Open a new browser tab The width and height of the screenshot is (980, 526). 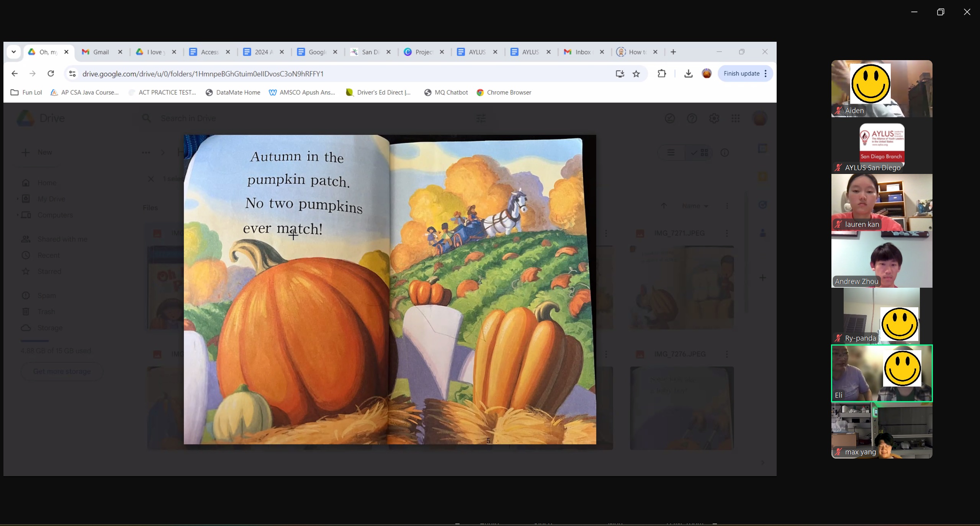click(x=673, y=52)
